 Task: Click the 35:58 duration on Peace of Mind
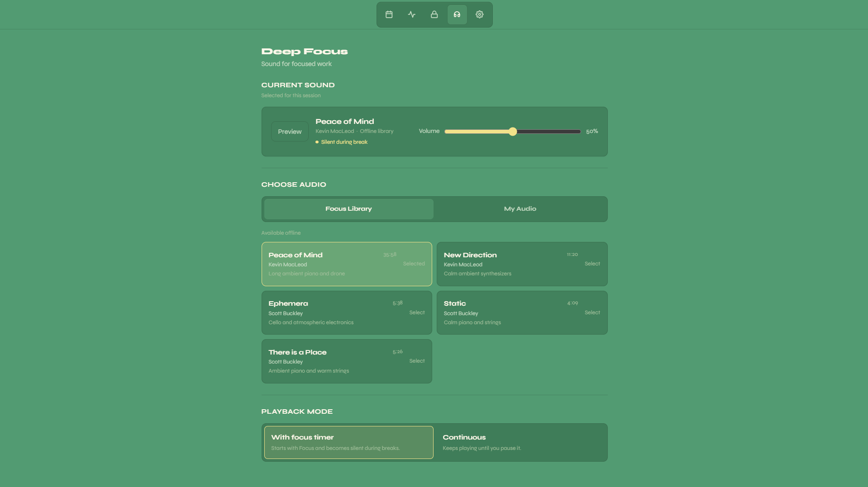coord(390,255)
